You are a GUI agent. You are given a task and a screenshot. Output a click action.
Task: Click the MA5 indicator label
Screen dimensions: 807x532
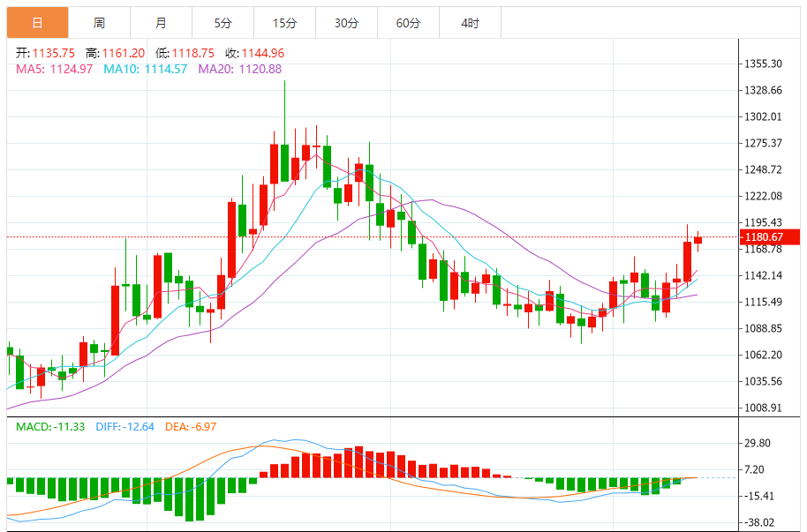click(54, 69)
